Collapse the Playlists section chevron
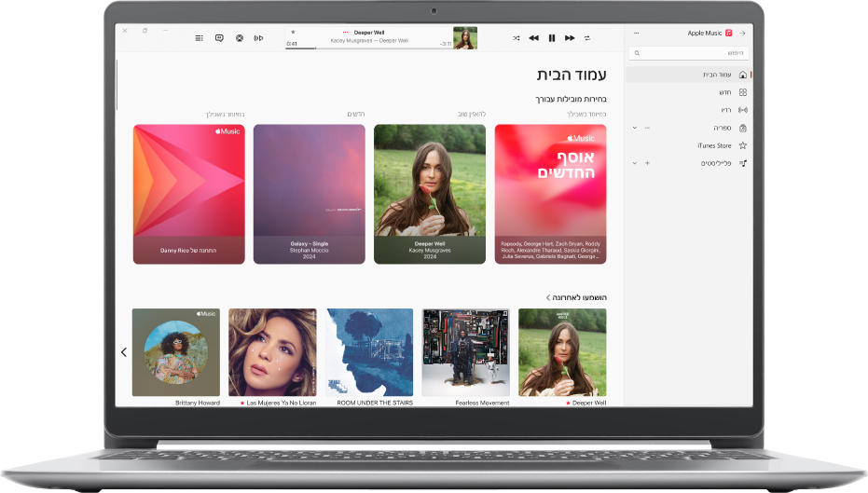The width and height of the screenshot is (868, 493). (x=634, y=163)
